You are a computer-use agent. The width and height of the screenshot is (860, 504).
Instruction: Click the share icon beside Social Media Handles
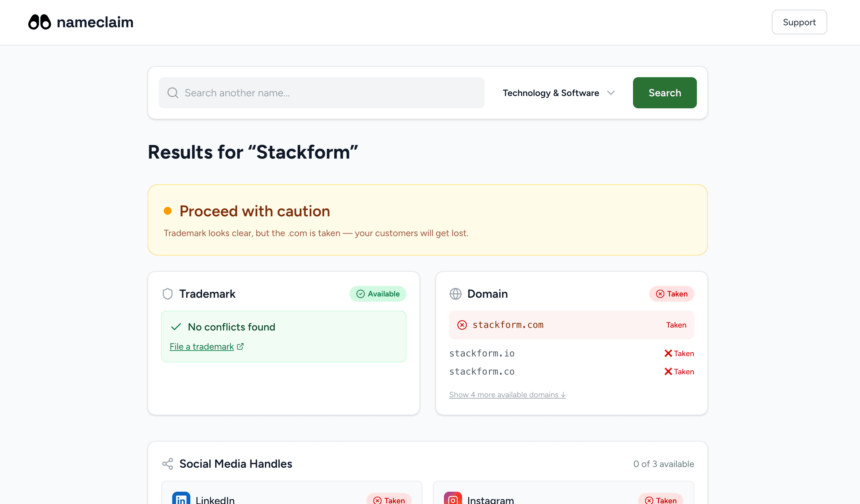coord(168,464)
